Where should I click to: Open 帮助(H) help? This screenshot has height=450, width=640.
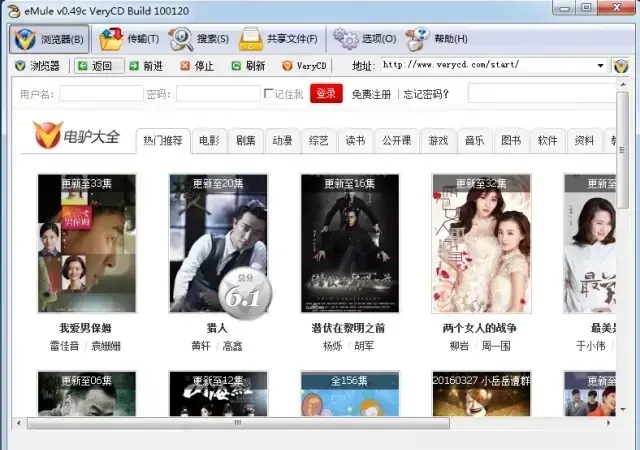point(436,39)
